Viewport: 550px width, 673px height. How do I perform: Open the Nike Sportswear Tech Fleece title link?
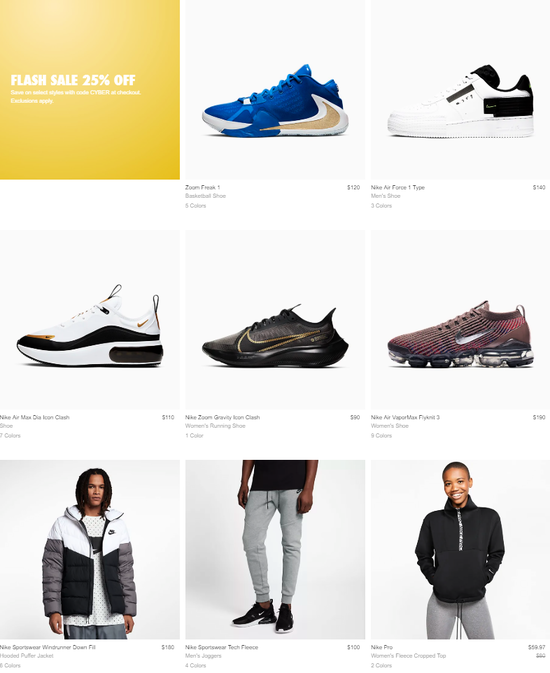[222, 647]
